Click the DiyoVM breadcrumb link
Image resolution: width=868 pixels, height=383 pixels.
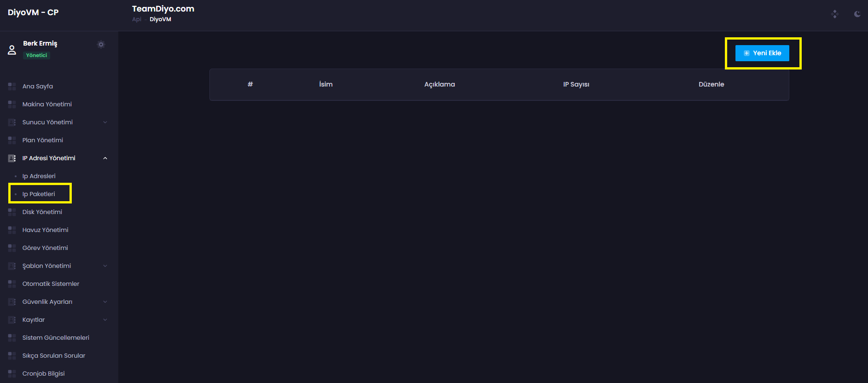click(x=160, y=19)
